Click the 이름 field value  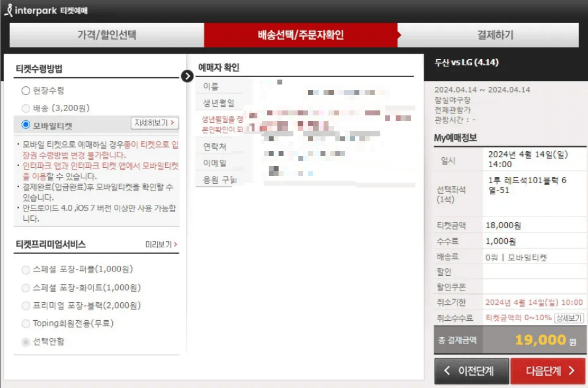coord(330,87)
